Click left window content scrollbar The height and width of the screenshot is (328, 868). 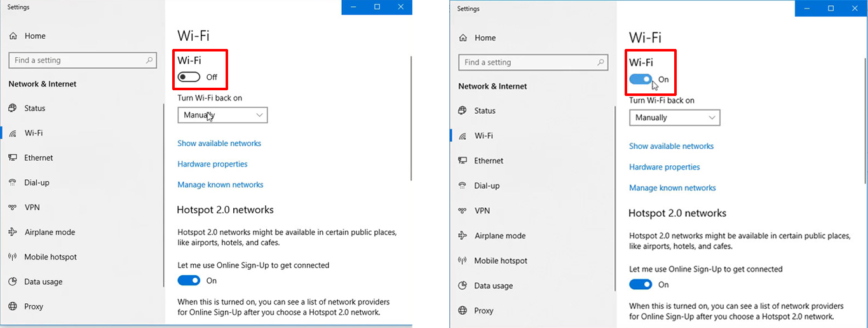click(411, 118)
